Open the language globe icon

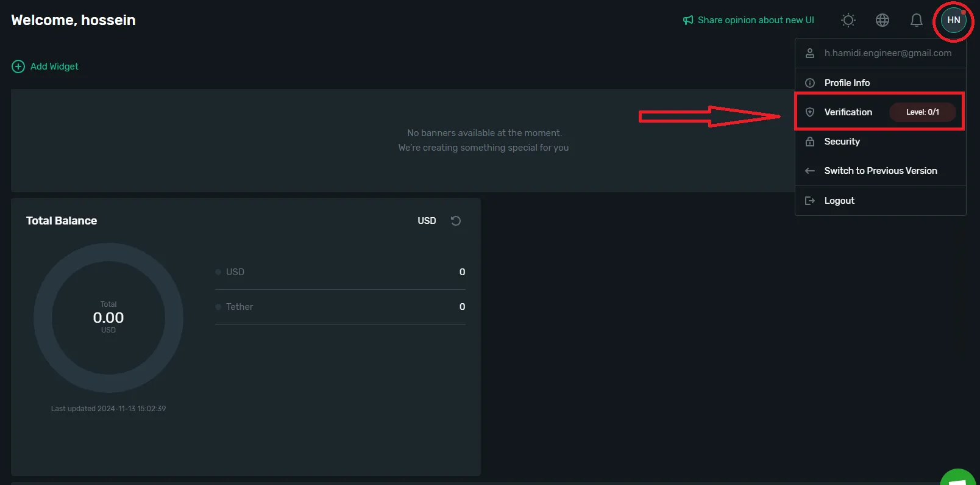click(x=882, y=20)
